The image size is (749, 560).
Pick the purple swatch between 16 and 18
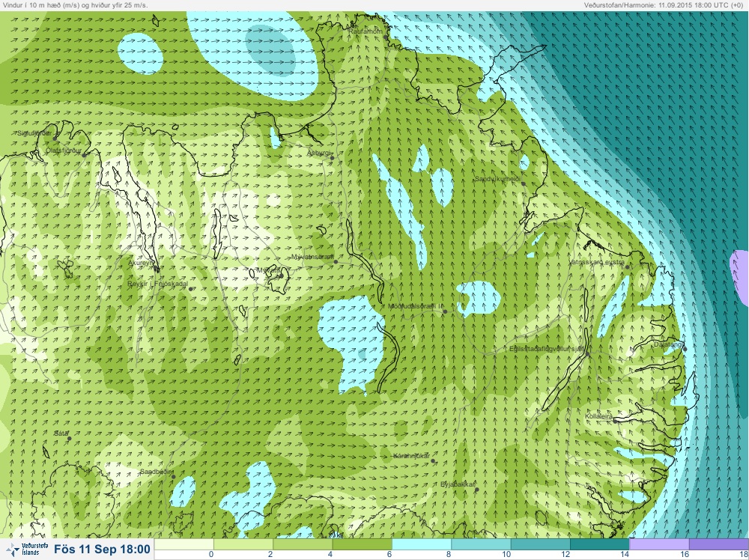coord(718,544)
